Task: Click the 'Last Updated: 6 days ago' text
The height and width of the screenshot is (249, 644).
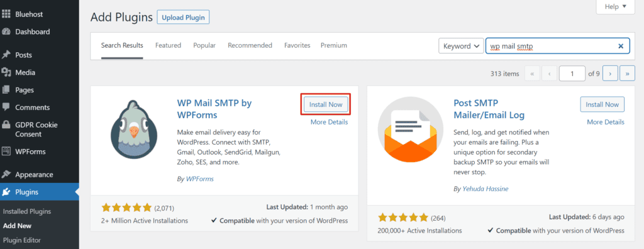Action: click(587, 217)
